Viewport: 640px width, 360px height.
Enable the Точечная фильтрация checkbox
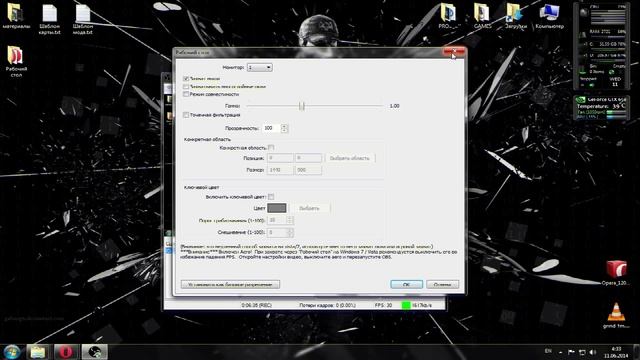pos(186,115)
